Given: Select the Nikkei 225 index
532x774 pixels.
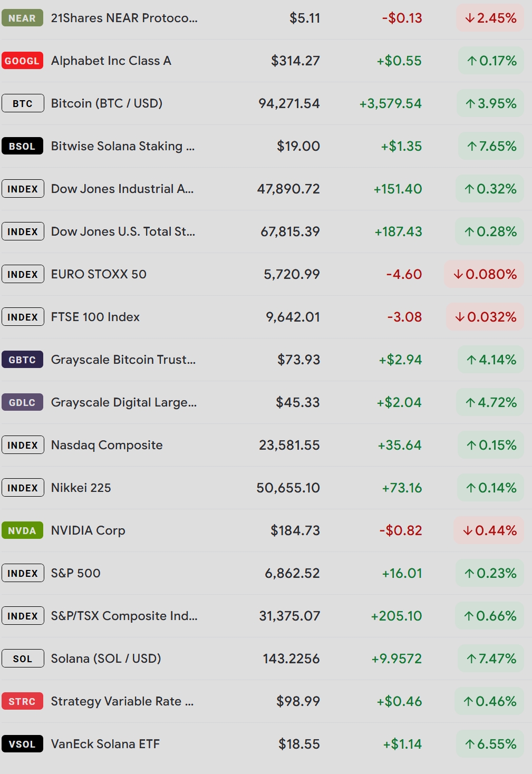Looking at the screenshot, I should point(81,488).
